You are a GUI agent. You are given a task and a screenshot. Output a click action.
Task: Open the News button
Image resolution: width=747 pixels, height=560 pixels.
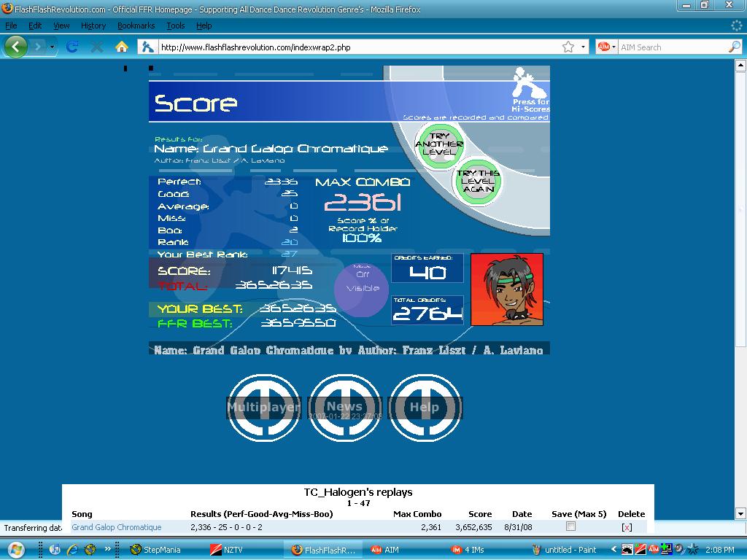pyautogui.click(x=344, y=408)
